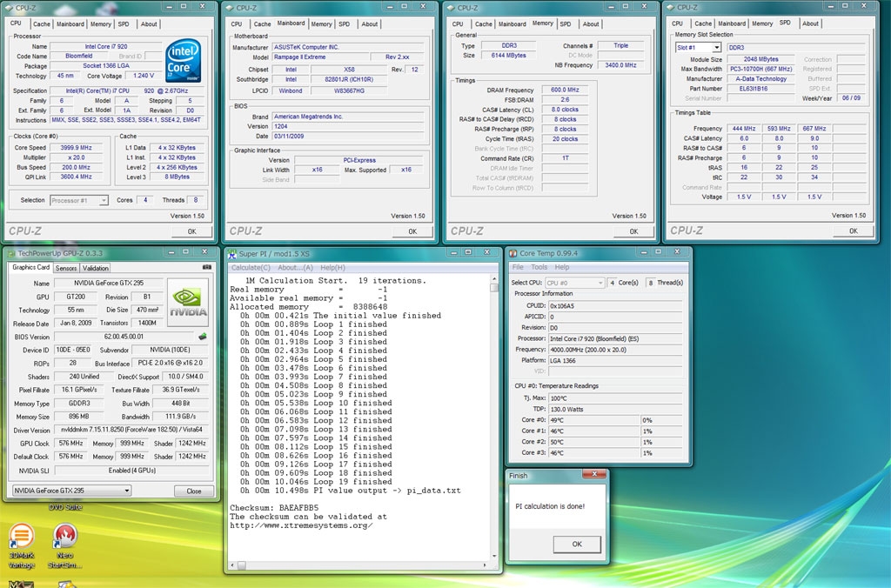This screenshot has height=588, width=891.
Task: Switch to the Sensors tab in GPU-Z
Action: 66,268
